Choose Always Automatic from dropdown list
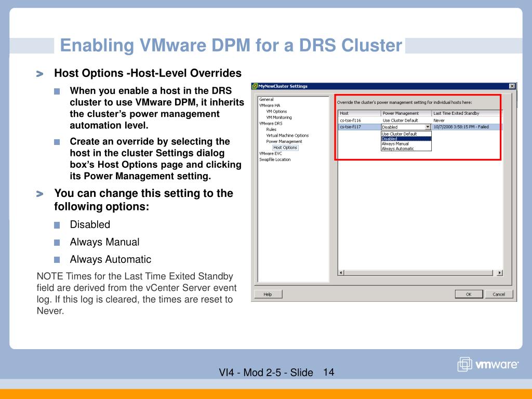The height and width of the screenshot is (399, 532). (406, 149)
